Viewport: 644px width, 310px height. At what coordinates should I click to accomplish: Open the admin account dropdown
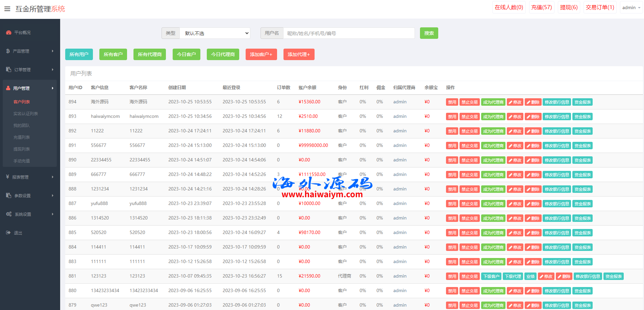pyautogui.click(x=631, y=7)
